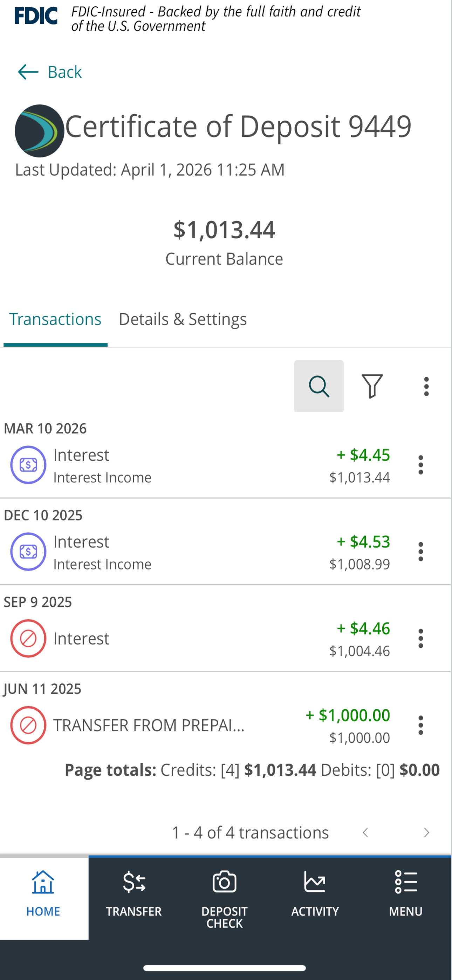Open more options for Dec 10 interest
The width and height of the screenshot is (452, 980).
click(x=420, y=551)
